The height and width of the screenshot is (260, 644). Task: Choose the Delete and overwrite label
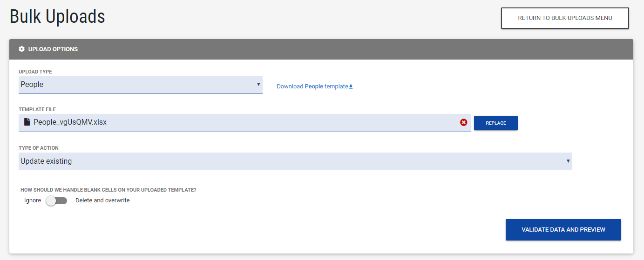102,200
